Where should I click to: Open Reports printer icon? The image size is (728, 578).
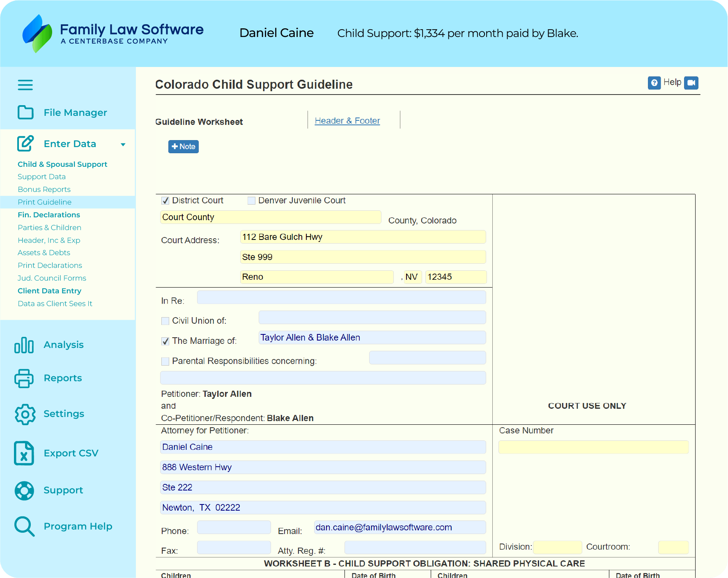coord(24,378)
